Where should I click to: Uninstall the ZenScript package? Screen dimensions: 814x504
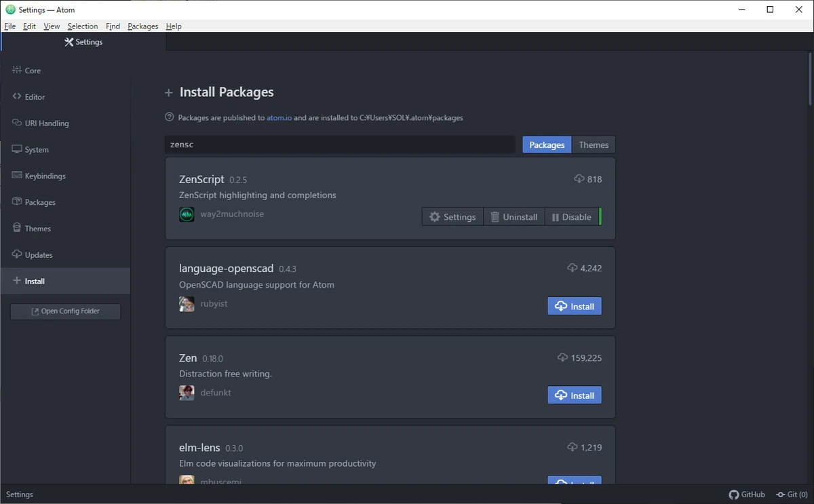tap(513, 217)
